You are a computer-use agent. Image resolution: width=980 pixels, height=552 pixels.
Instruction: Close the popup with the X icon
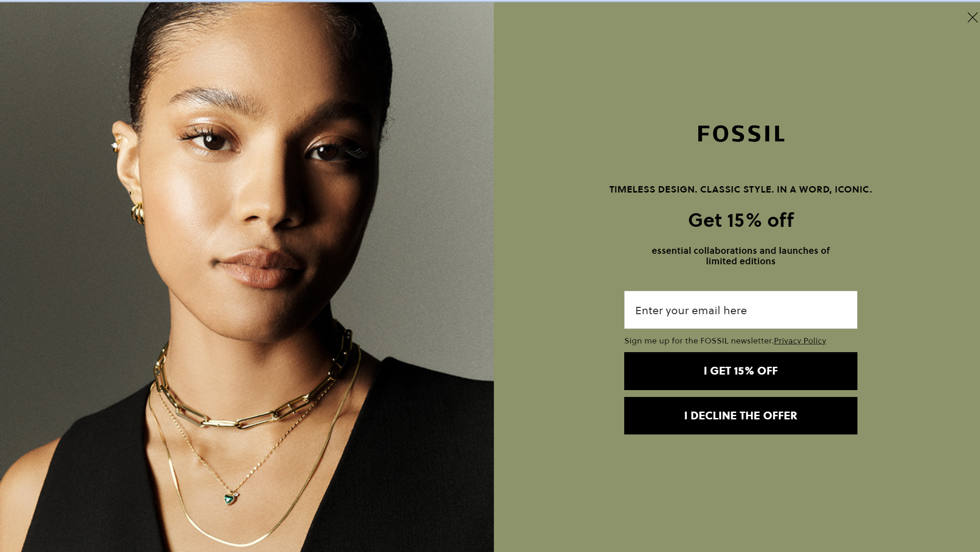pos(972,17)
